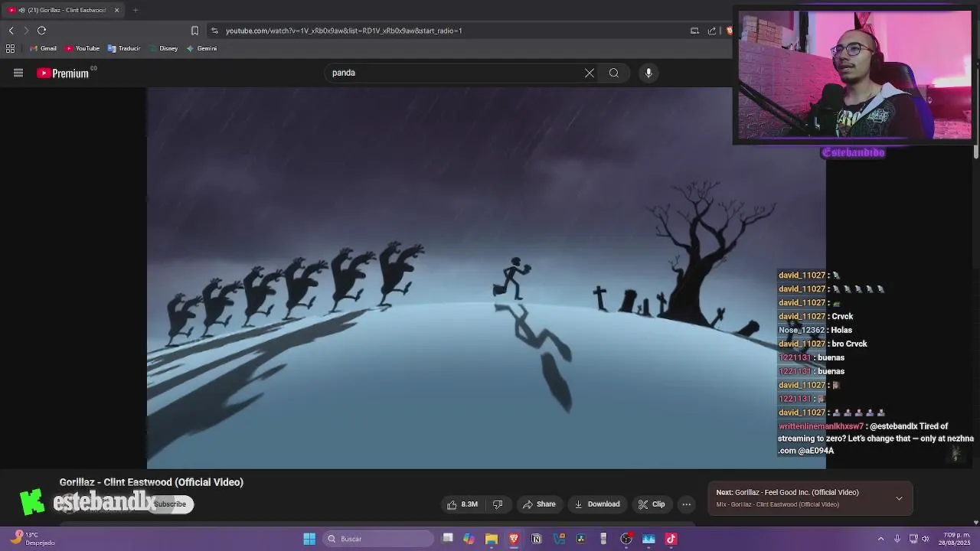Viewport: 980px width, 551px height.
Task: Clear the 'panda' search text with X
Action: pos(589,73)
